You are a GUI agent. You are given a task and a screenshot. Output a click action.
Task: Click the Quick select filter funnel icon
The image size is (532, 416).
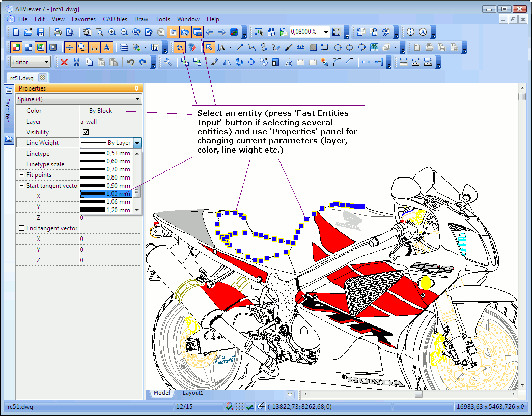(192, 47)
